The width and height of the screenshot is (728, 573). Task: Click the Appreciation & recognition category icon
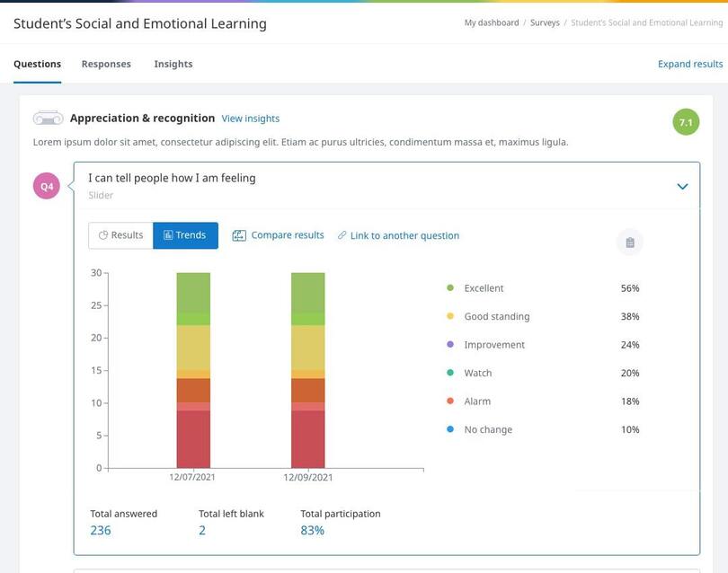point(48,119)
